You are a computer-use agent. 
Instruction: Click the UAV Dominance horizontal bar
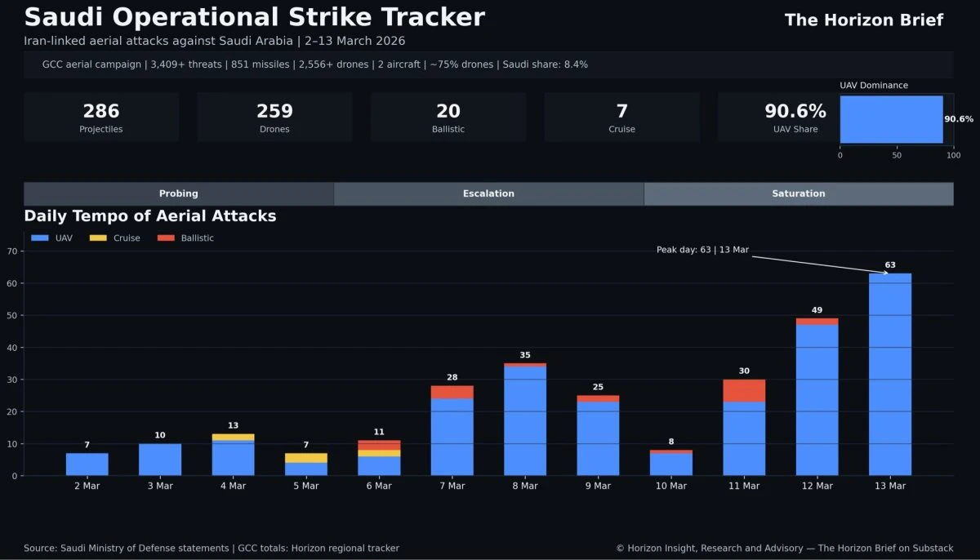pyautogui.click(x=891, y=119)
